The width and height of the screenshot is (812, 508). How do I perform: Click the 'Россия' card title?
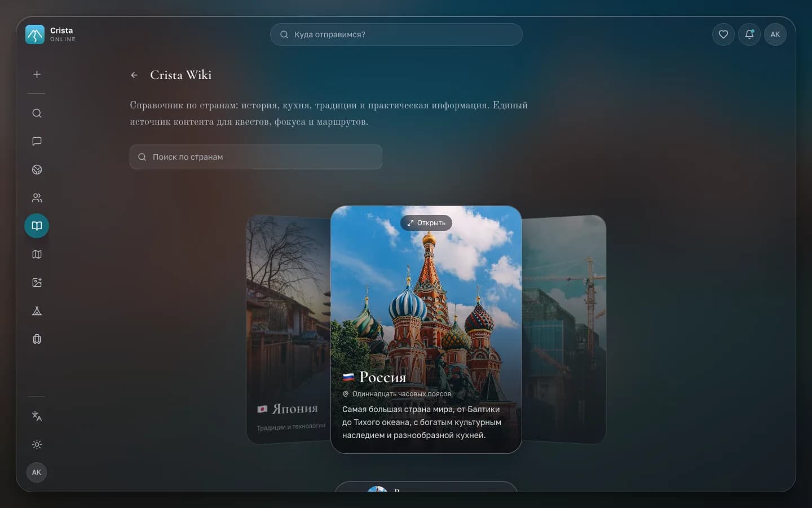tap(382, 377)
